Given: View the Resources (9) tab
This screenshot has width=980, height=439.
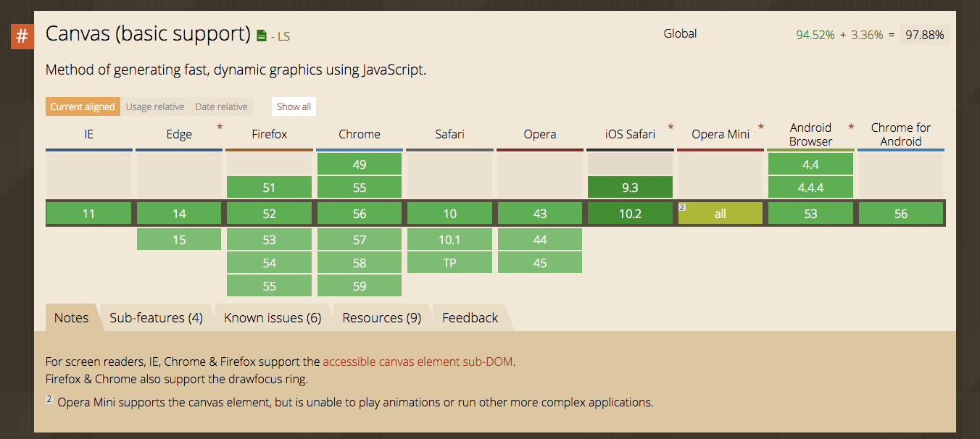Looking at the screenshot, I should tap(381, 317).
